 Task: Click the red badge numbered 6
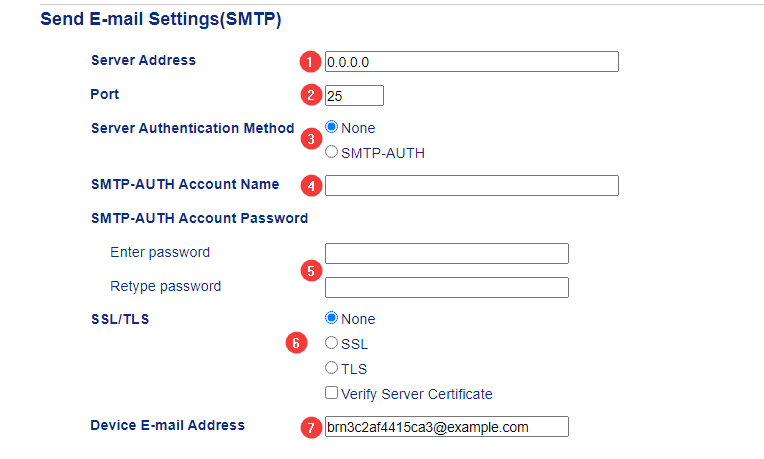coord(295,343)
